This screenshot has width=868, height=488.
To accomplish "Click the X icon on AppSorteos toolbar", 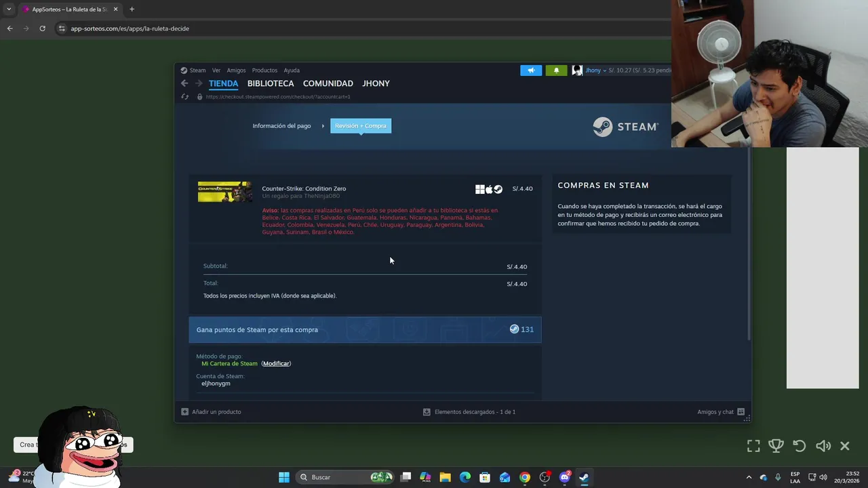I will click(845, 446).
